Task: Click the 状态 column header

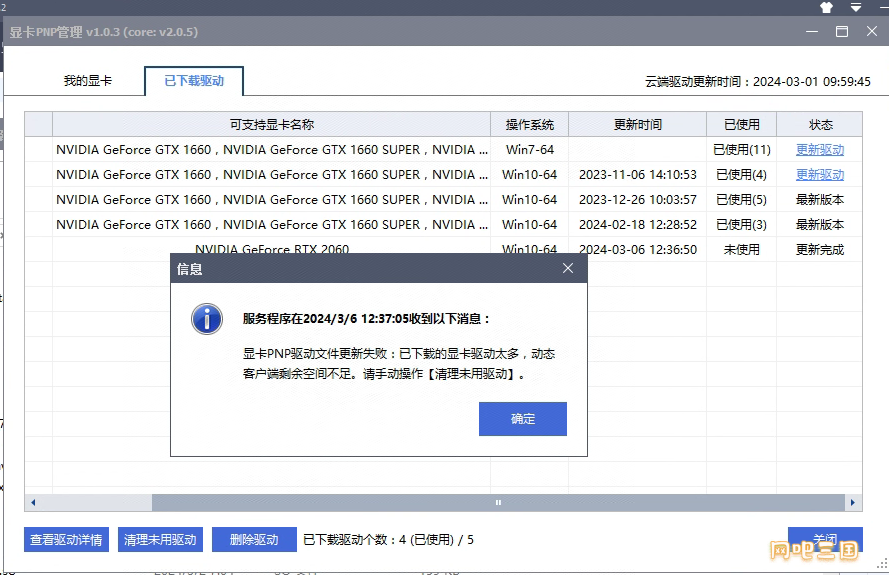Action: [820, 125]
